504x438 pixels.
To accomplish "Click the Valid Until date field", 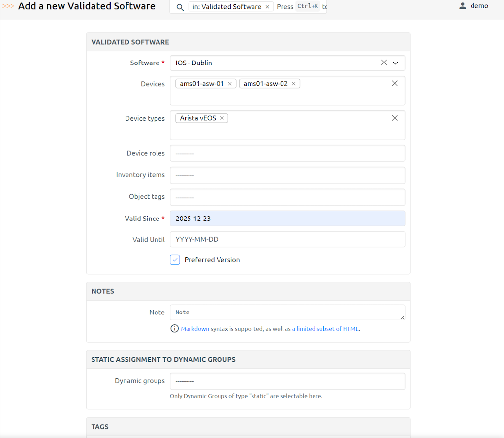I will coord(287,239).
